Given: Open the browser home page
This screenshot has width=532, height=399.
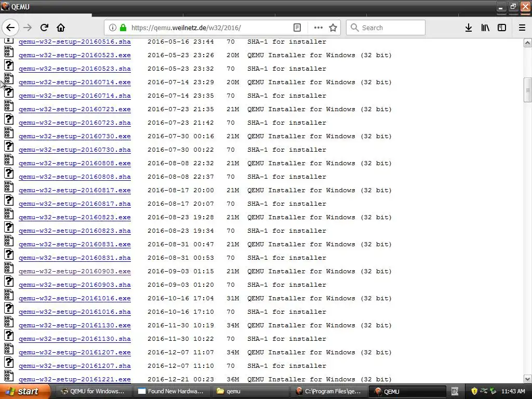Looking at the screenshot, I should tap(61, 28).
